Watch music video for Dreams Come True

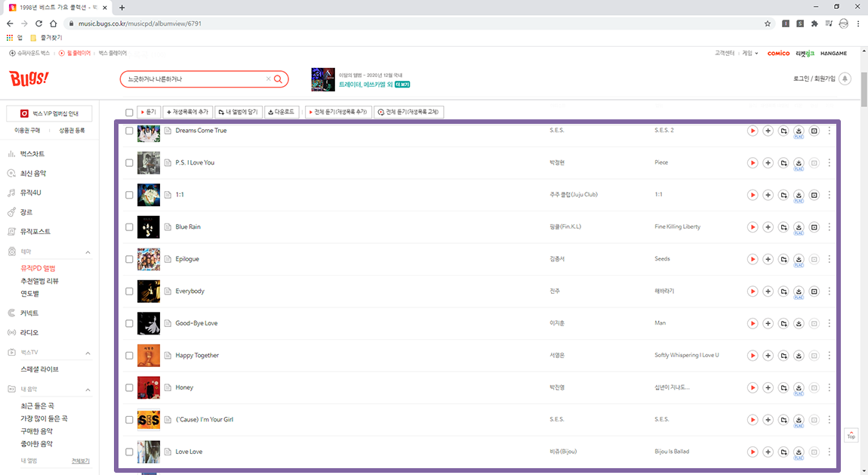pyautogui.click(x=814, y=131)
